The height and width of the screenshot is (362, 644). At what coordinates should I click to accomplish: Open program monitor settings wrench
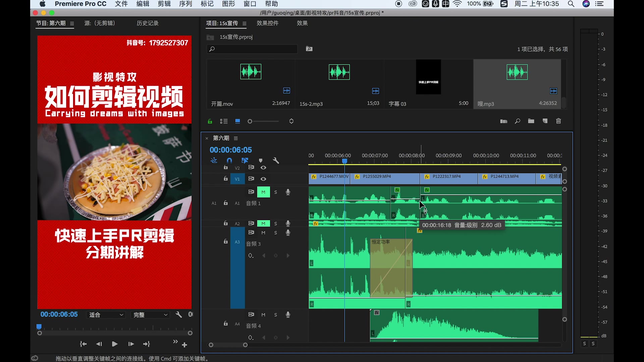tap(179, 314)
